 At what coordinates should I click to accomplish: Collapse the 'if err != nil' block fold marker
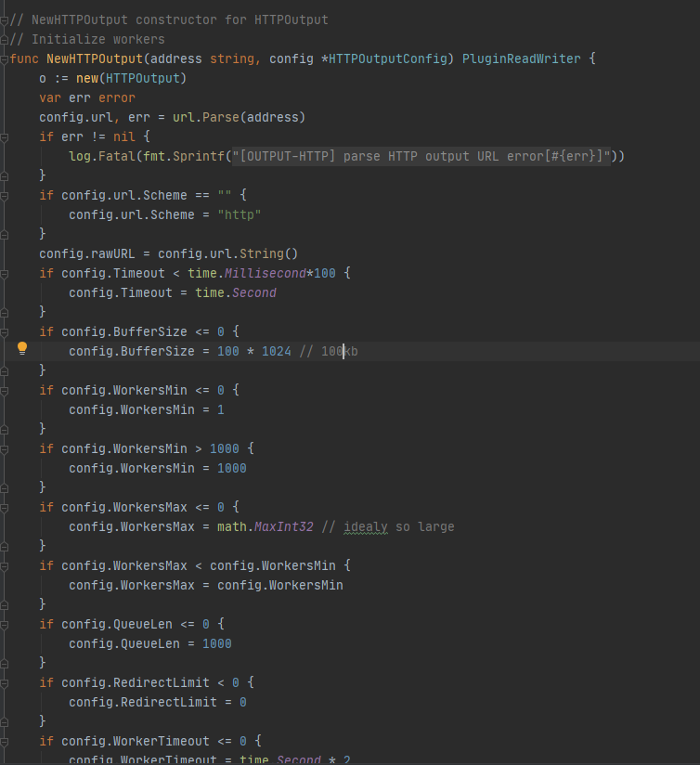click(4, 137)
